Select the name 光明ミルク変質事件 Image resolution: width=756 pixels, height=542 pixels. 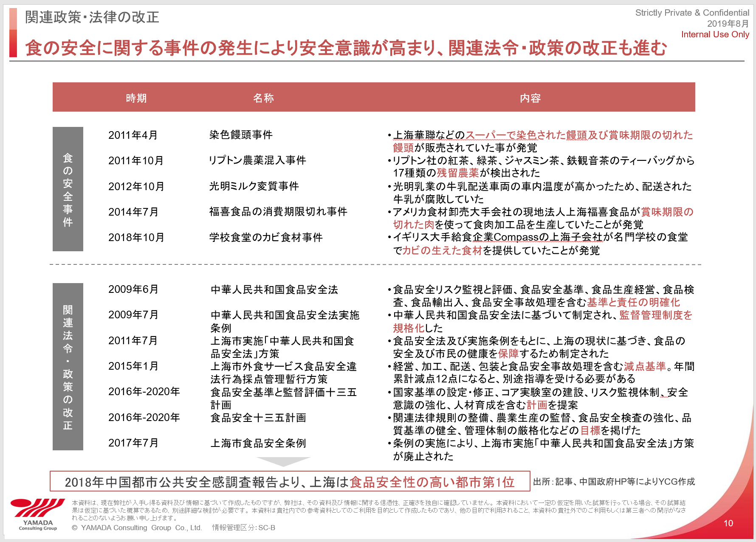coord(254,186)
